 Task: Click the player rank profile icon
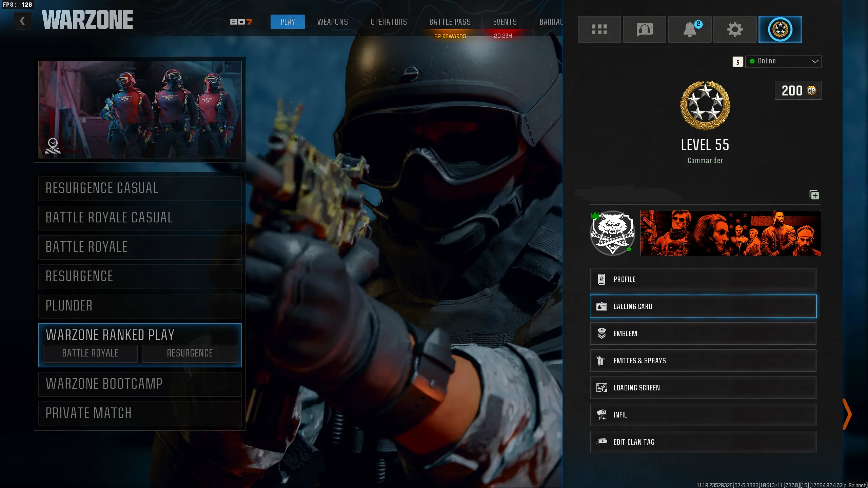point(780,29)
